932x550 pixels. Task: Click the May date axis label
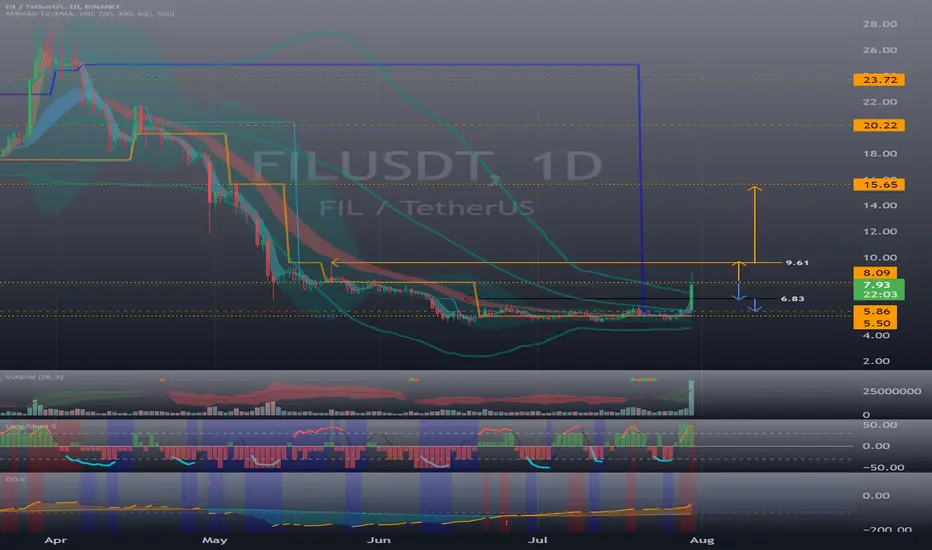214,540
